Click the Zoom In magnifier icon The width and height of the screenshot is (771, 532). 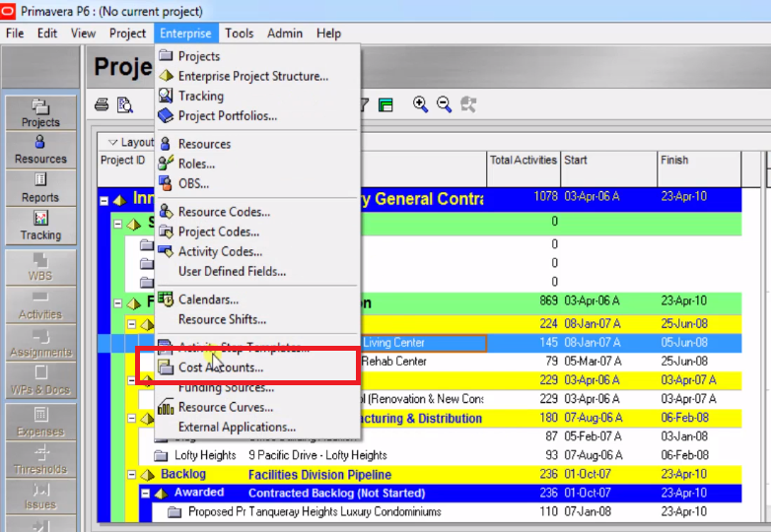tap(420, 104)
